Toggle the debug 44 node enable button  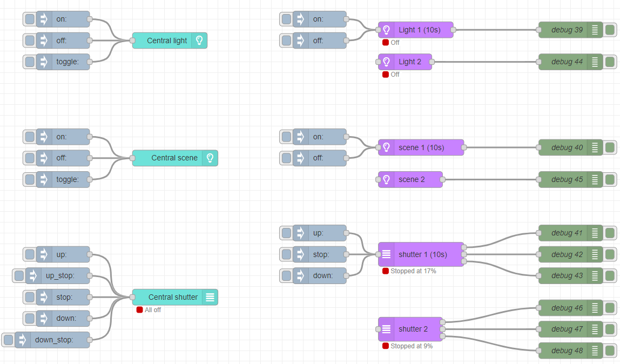[x=610, y=62]
